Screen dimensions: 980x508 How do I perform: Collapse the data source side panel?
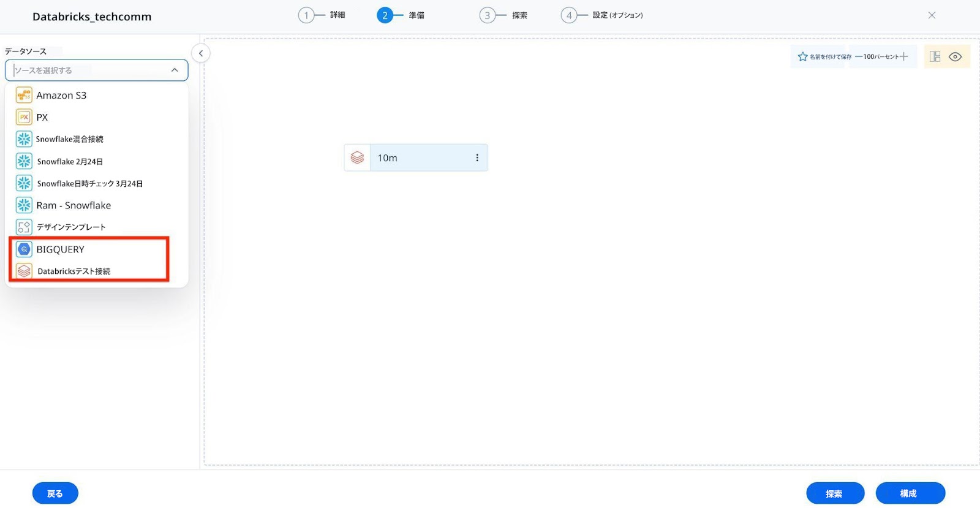201,53
